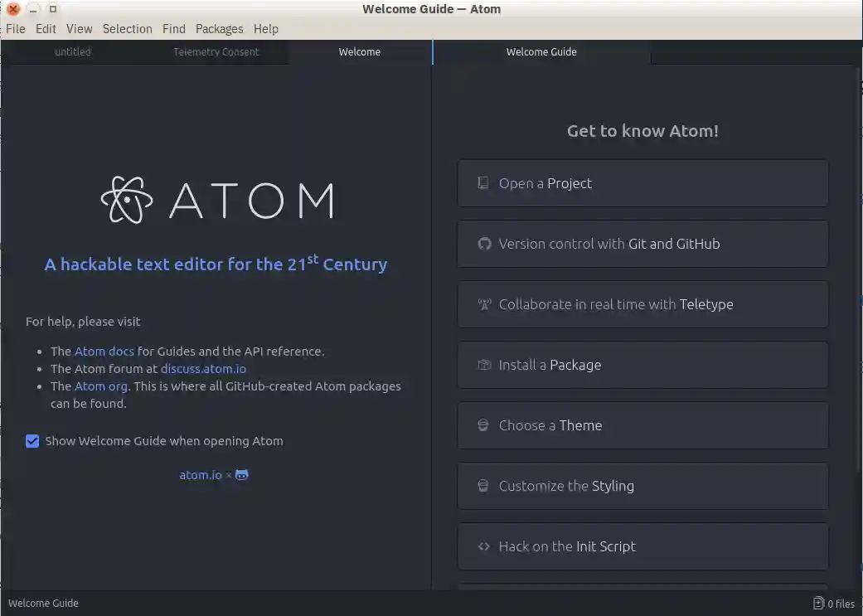Screen dimensions: 863x616
Task: Click the package box icon on Install a Package
Action: [x=483, y=365]
